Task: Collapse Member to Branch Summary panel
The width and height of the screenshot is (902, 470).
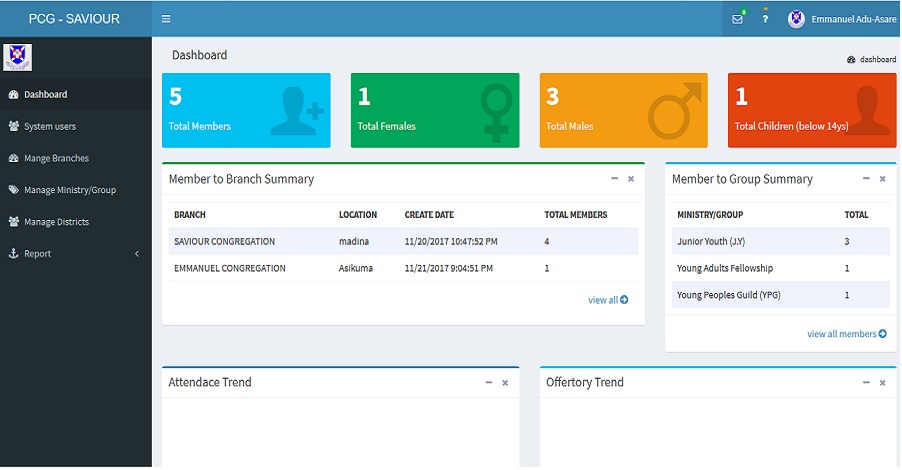Action: click(x=614, y=178)
